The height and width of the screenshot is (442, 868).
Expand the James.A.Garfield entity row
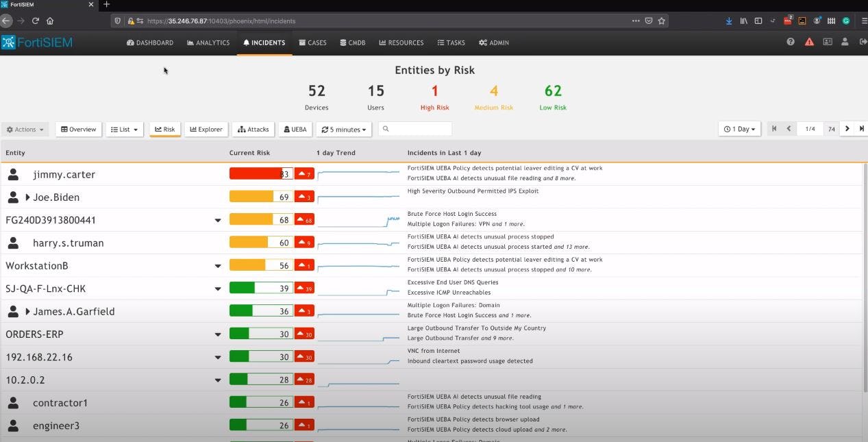28,310
